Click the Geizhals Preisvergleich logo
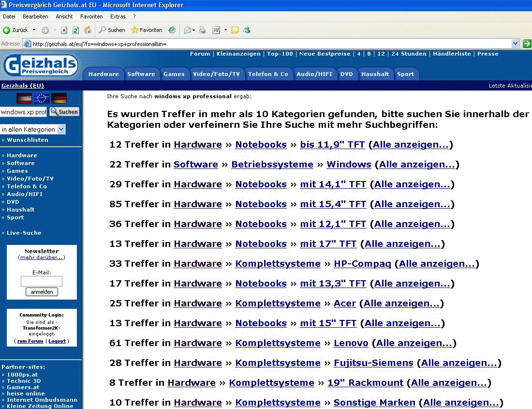Image resolution: width=532 pixels, height=409 pixels. click(x=41, y=65)
